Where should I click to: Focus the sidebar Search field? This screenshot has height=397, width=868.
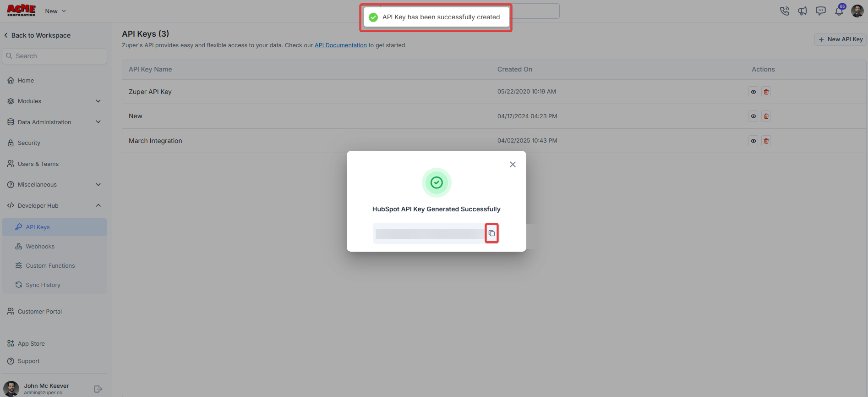pyautogui.click(x=55, y=56)
